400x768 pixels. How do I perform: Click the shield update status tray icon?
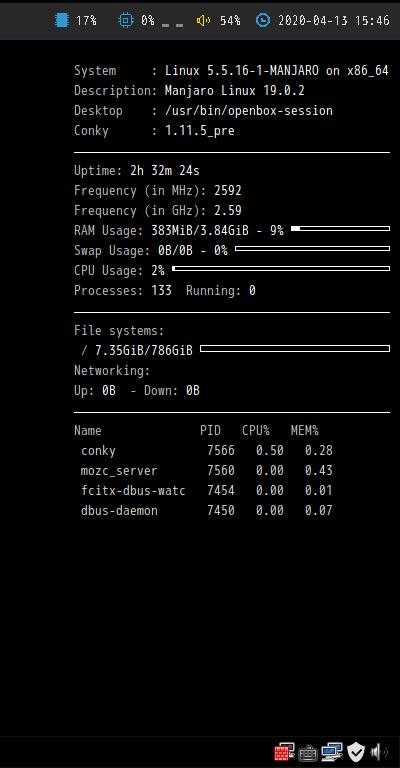tap(356, 751)
